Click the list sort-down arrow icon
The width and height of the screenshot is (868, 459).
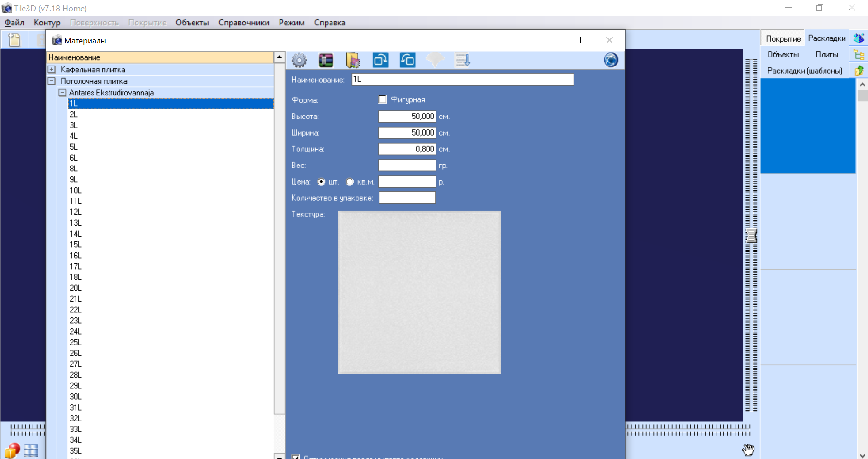pos(462,60)
